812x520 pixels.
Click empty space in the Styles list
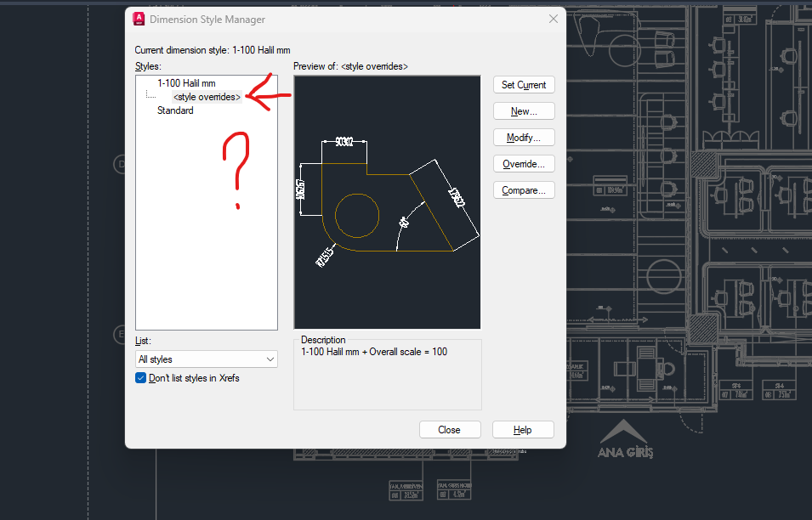(207, 255)
